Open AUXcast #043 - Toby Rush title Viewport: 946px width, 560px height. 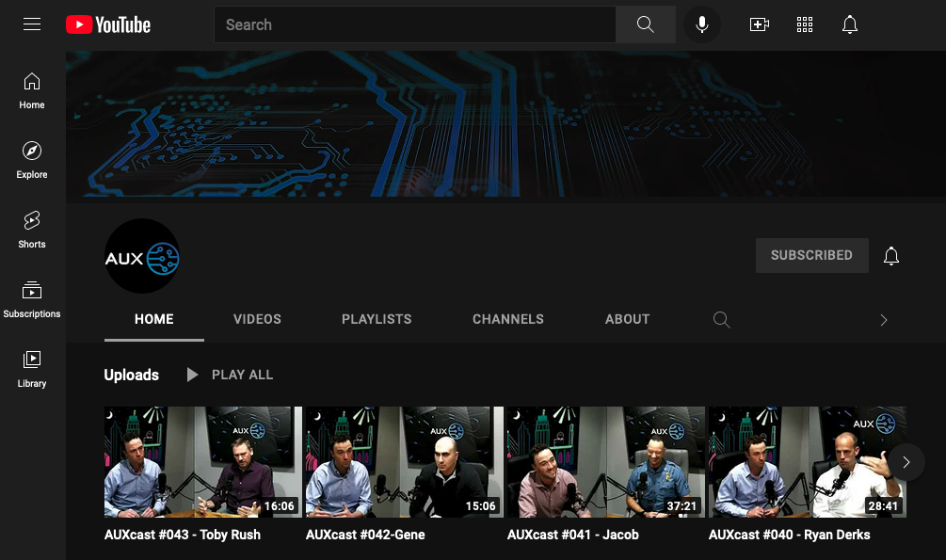pos(183,535)
